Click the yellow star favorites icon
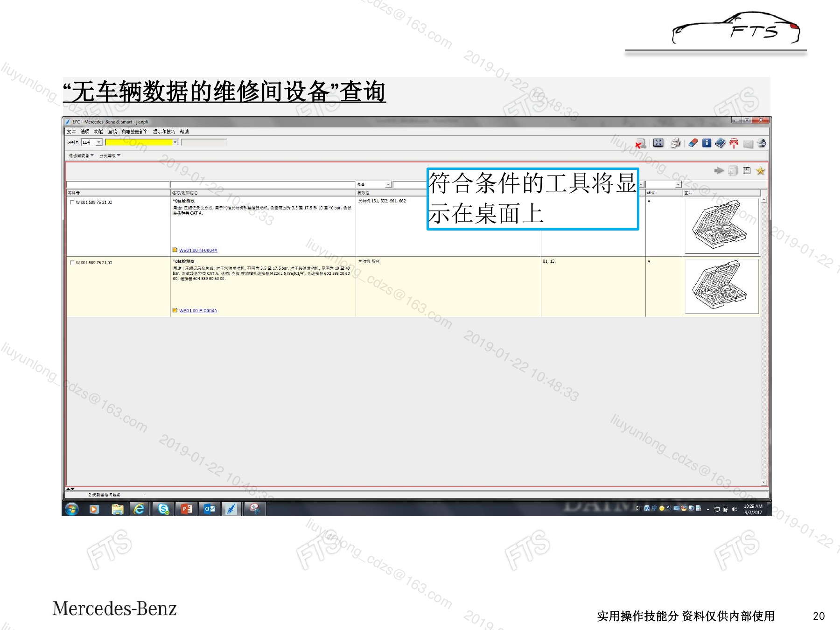This screenshot has height=630, width=840. (x=761, y=171)
